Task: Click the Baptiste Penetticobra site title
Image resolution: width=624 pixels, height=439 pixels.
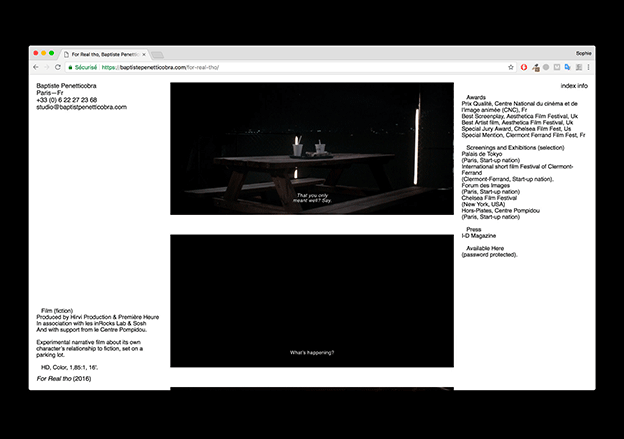Action: [x=69, y=87]
